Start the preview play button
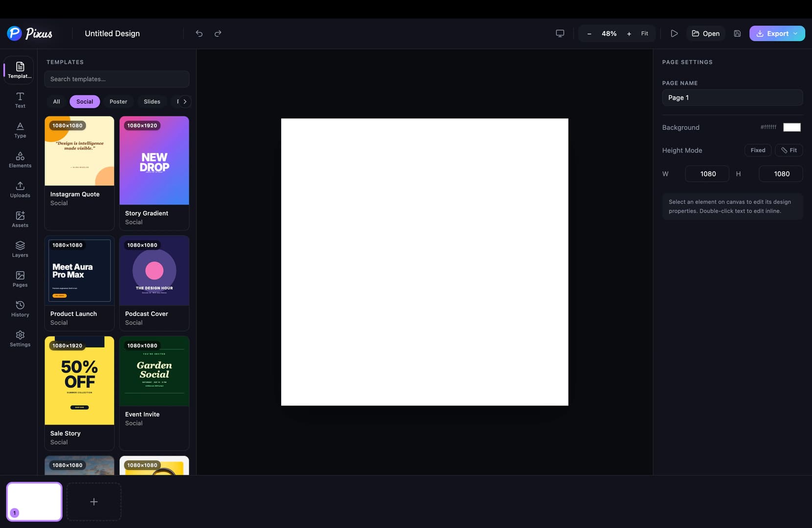The height and width of the screenshot is (528, 812). (674, 33)
